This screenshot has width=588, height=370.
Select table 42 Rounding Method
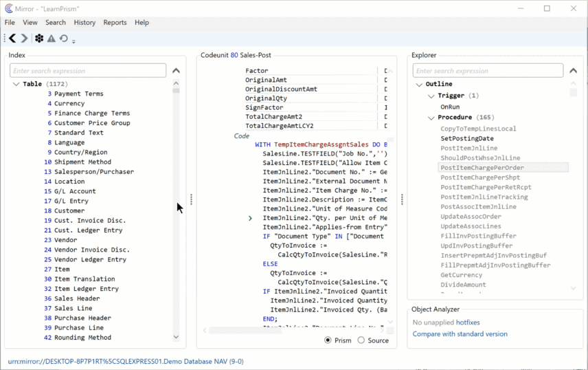pyautogui.click(x=77, y=338)
